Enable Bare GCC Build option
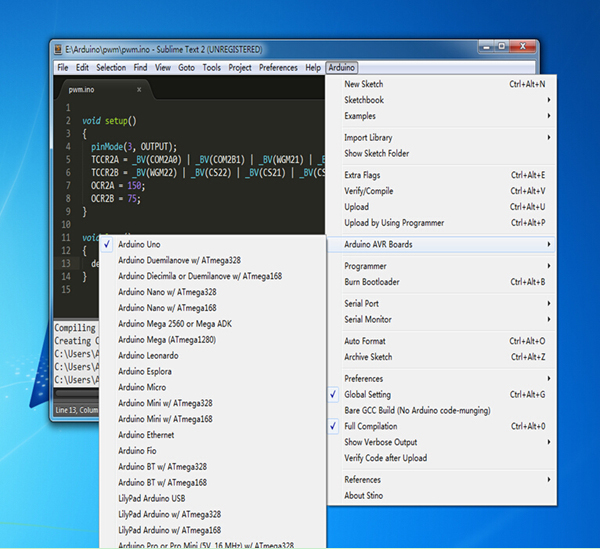The height and width of the screenshot is (549, 600). [x=442, y=411]
